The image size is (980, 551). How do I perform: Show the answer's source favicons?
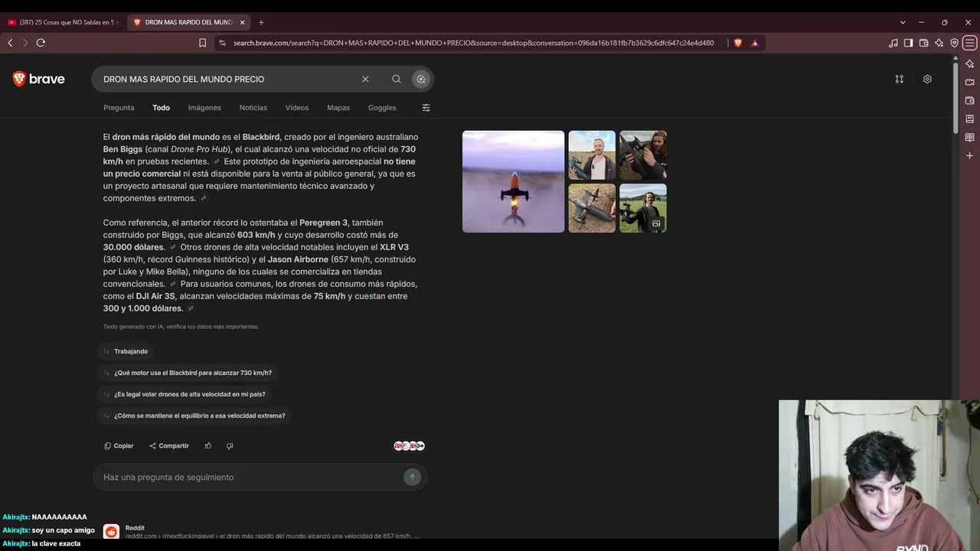409,445
